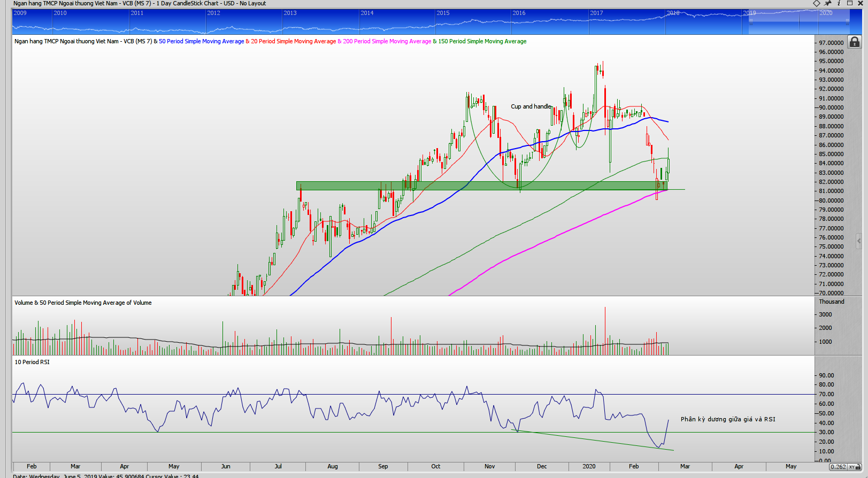Toggle the price scale padlock button
This screenshot has height=478, width=868.
855,42
